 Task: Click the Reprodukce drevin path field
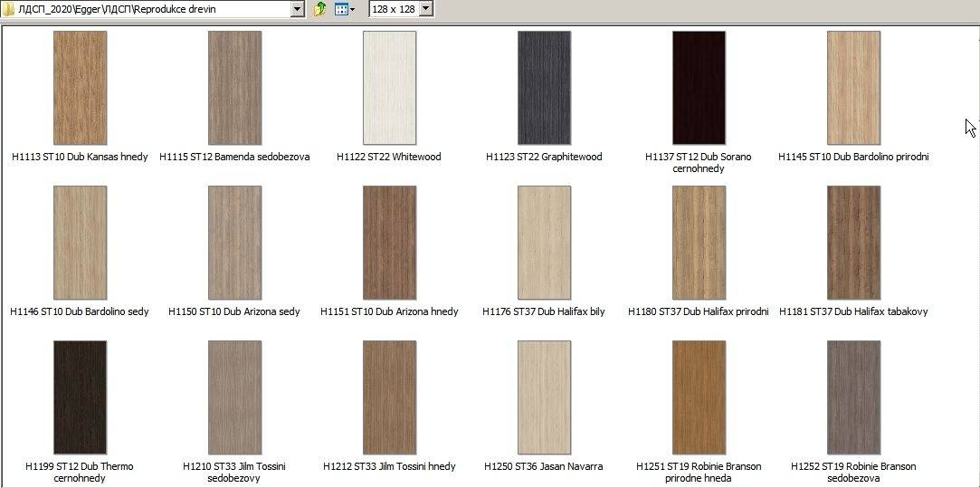click(x=153, y=9)
